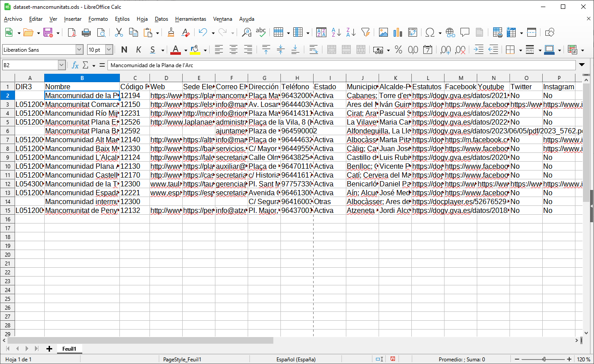Insert or edit pivot table
594x364 pixels.
pyautogui.click(x=413, y=32)
